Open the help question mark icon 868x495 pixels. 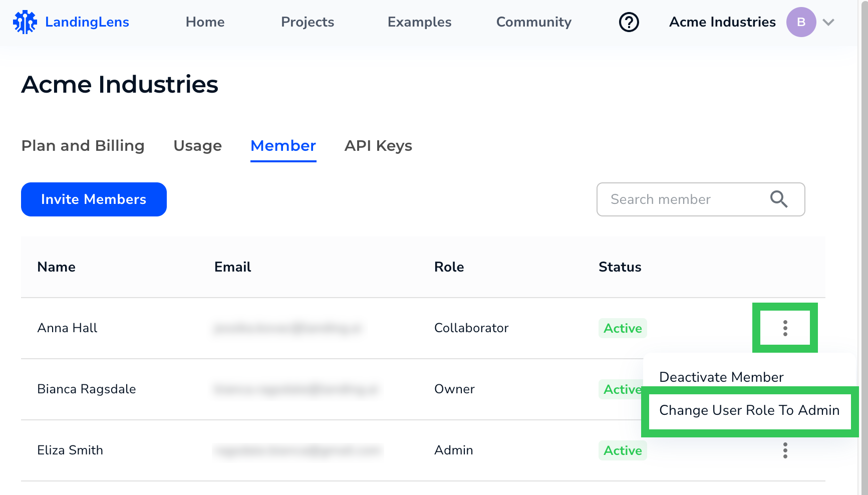coord(629,22)
